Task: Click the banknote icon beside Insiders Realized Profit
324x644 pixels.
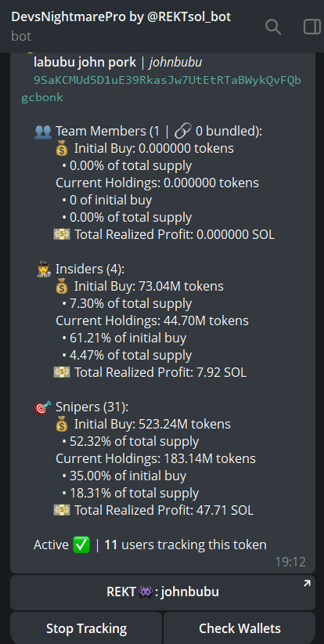Action: coord(62,372)
